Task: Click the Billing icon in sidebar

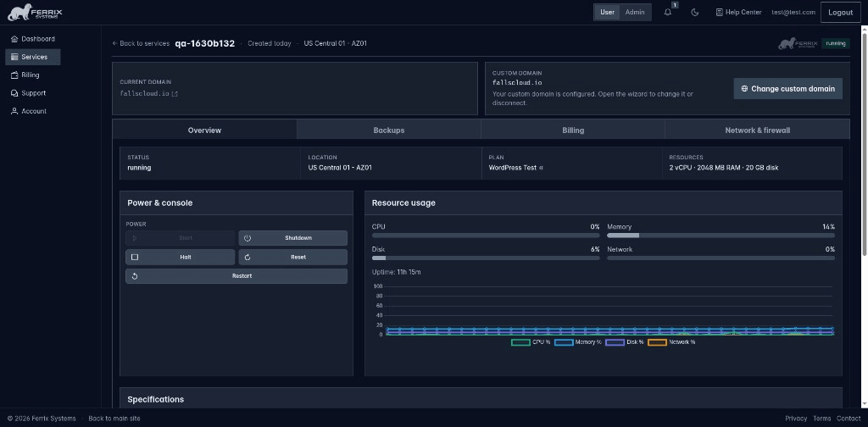Action: coord(14,75)
